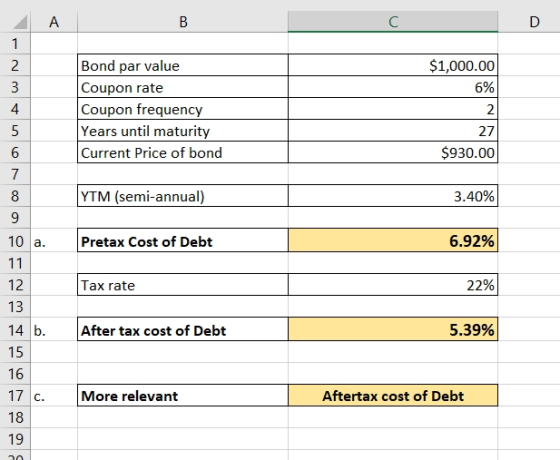Select row 7 header
Image resolution: width=560 pixels, height=460 pixels.
point(15,174)
